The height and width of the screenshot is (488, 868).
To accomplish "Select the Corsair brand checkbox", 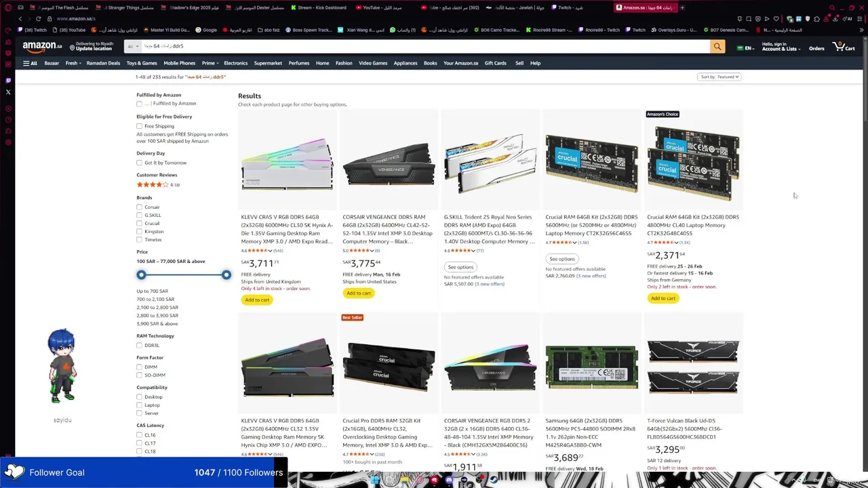I will (x=139, y=207).
